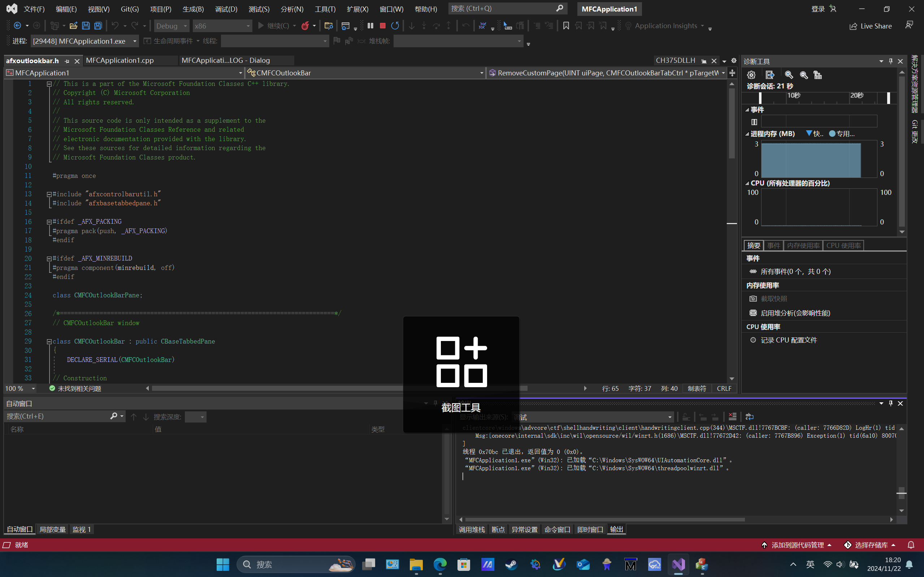Screen dimensions: 924x577
Task: Collapse the 进程内存 (MB) section
Action: click(x=747, y=134)
